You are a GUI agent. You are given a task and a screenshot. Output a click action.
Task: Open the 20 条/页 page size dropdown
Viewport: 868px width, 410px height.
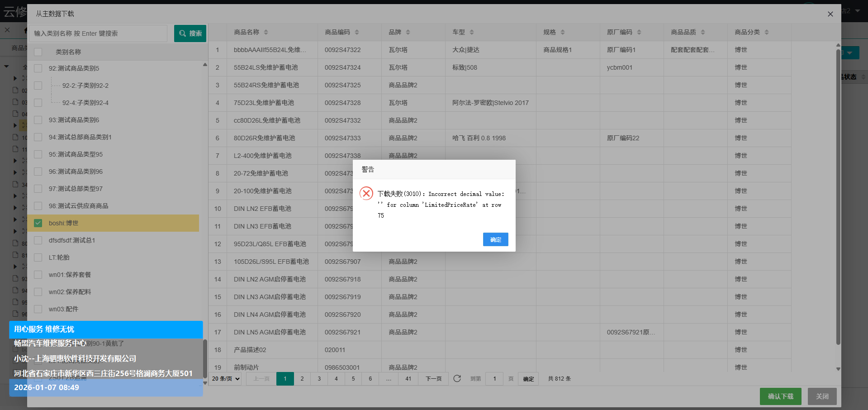tap(226, 379)
